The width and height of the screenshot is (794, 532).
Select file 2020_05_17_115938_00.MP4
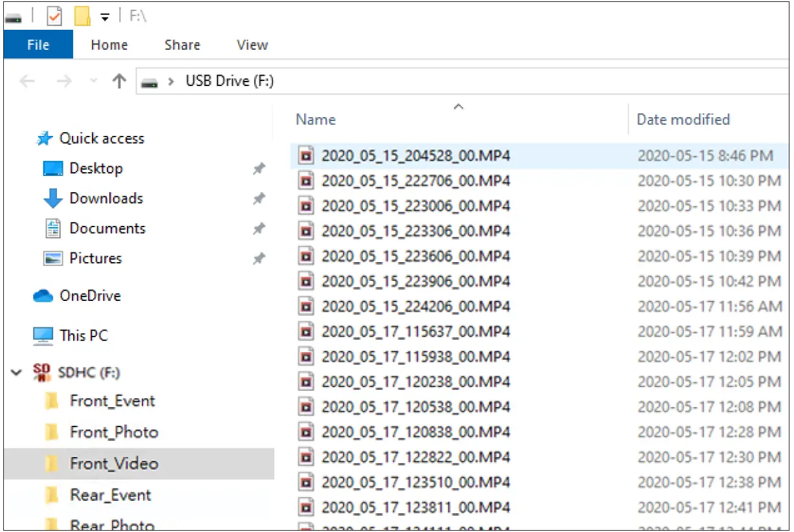[415, 357]
